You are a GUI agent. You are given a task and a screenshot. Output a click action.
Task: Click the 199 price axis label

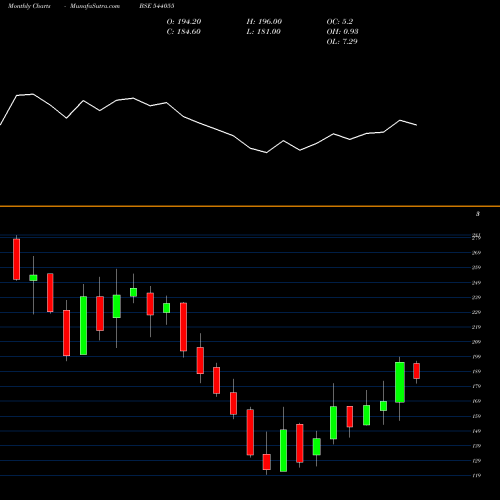(476, 357)
